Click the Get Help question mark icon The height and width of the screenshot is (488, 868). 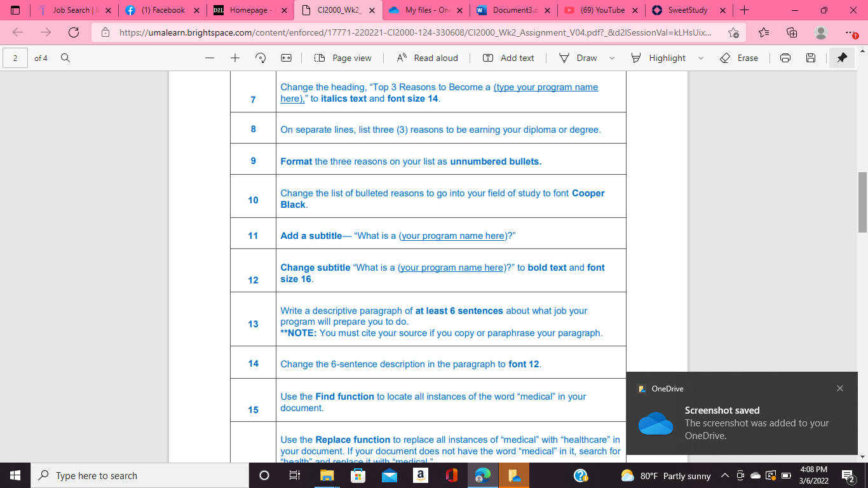point(580,475)
